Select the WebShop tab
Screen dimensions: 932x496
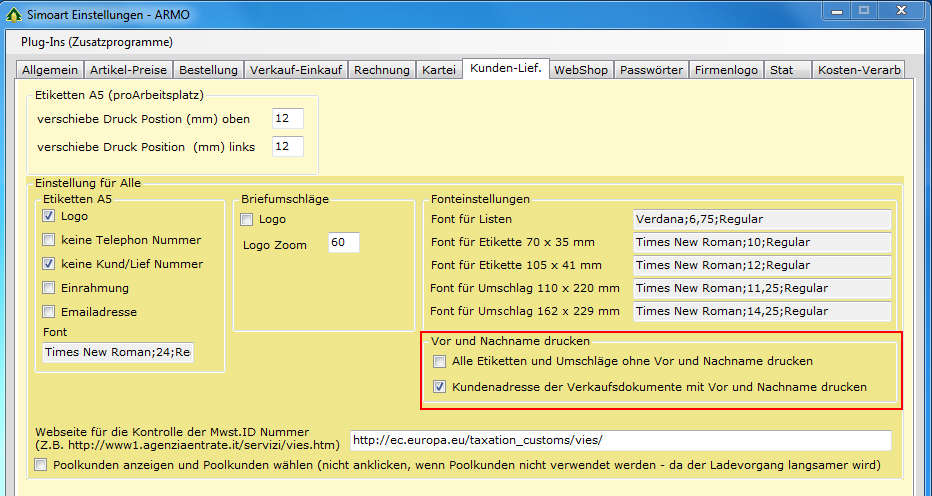coord(581,70)
